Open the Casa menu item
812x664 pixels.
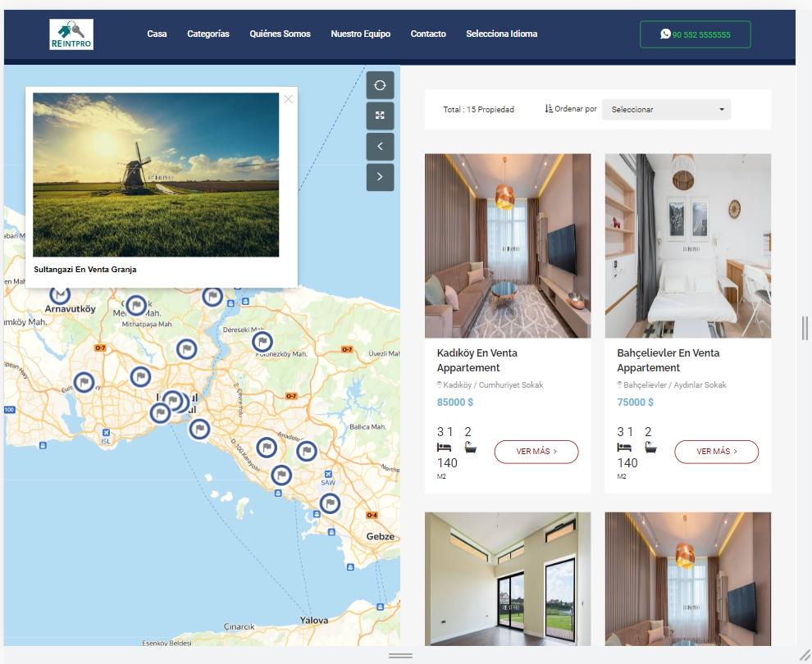[157, 34]
